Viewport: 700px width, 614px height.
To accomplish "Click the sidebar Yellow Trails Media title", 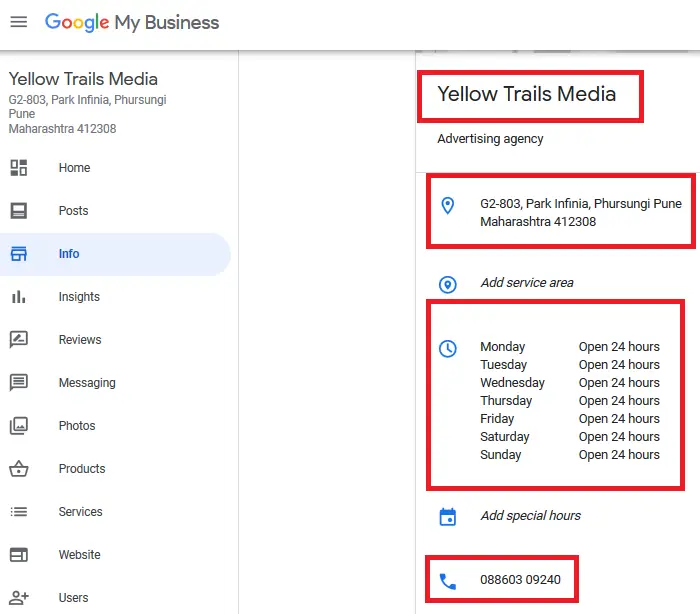I will pyautogui.click(x=83, y=79).
